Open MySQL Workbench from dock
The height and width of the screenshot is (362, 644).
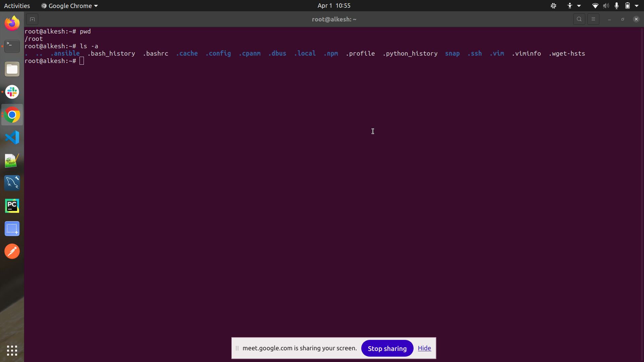[12, 183]
